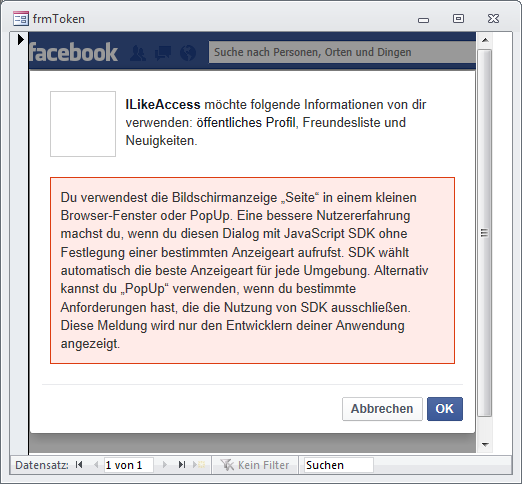This screenshot has height=484, width=522.
Task: Click the Suchen search box
Action: pyautogui.click(x=339, y=465)
